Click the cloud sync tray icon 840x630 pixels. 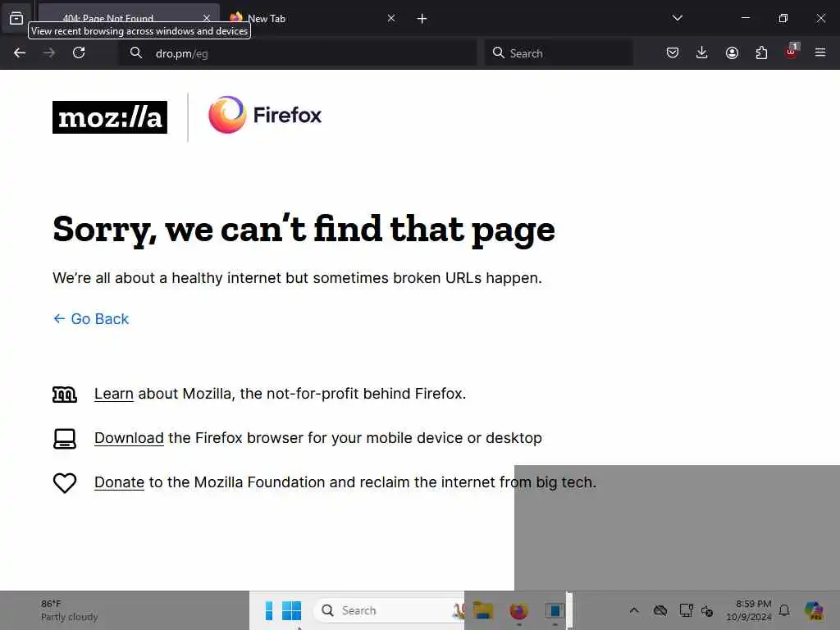660,610
